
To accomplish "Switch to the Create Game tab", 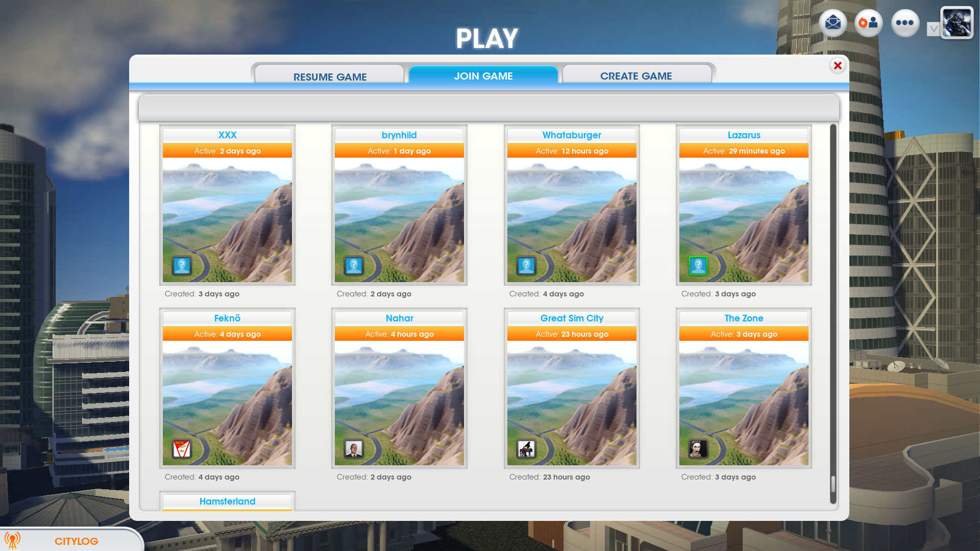I will pos(636,76).
